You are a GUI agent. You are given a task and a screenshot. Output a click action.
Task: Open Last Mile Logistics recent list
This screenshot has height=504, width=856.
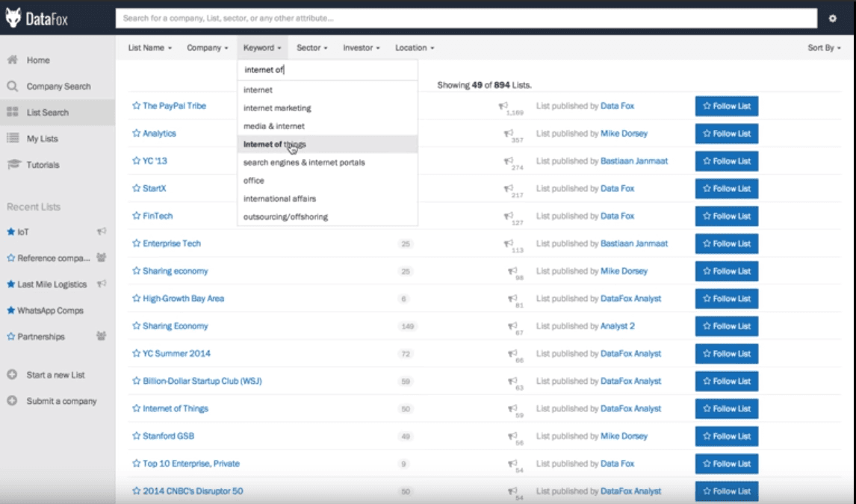[52, 284]
